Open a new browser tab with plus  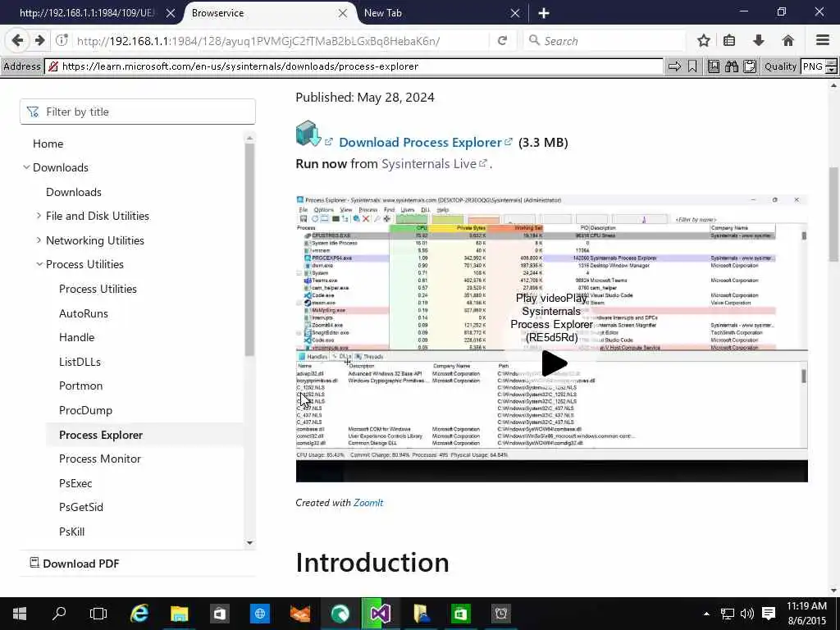[544, 13]
